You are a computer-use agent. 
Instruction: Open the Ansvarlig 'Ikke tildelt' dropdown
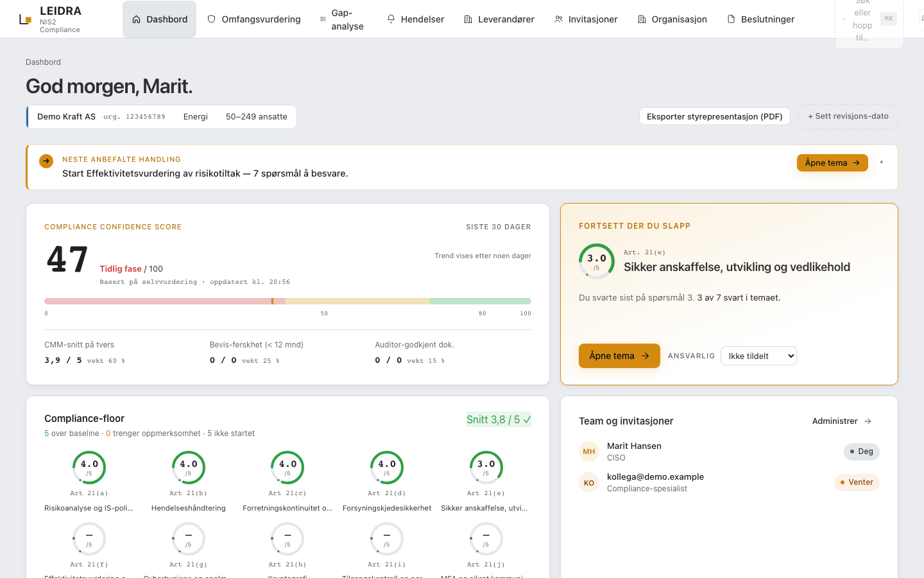[x=758, y=356]
